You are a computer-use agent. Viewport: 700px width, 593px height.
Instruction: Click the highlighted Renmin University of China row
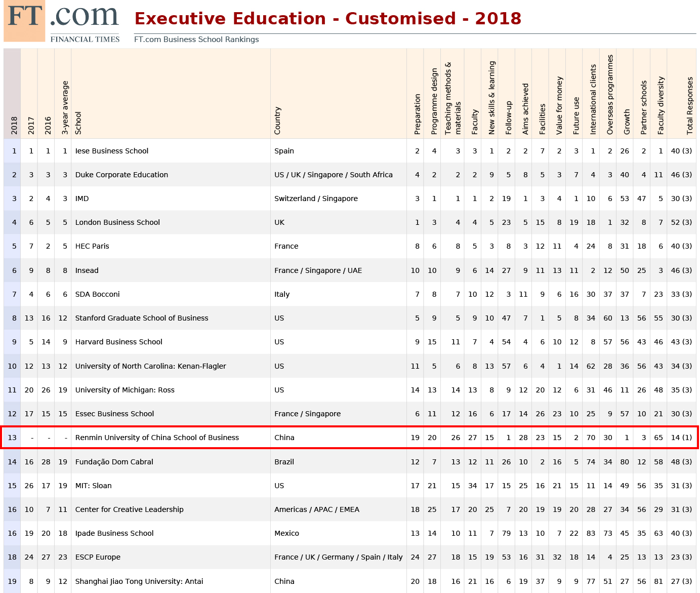157,438
